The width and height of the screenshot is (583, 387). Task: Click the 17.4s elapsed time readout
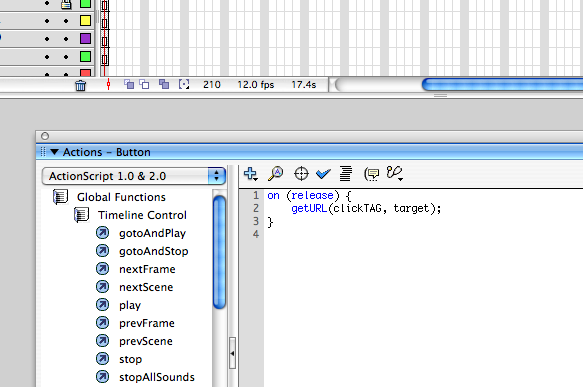coord(304,85)
